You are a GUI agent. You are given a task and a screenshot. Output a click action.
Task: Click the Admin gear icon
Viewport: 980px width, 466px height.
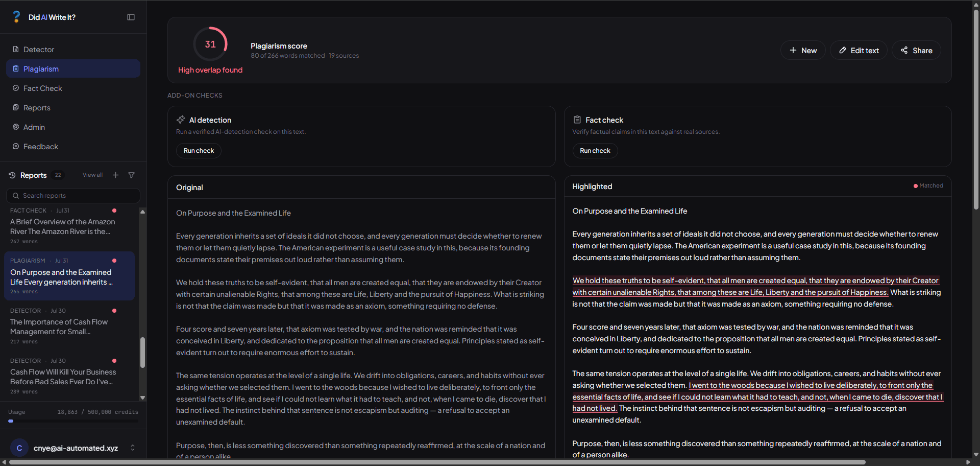(x=16, y=127)
